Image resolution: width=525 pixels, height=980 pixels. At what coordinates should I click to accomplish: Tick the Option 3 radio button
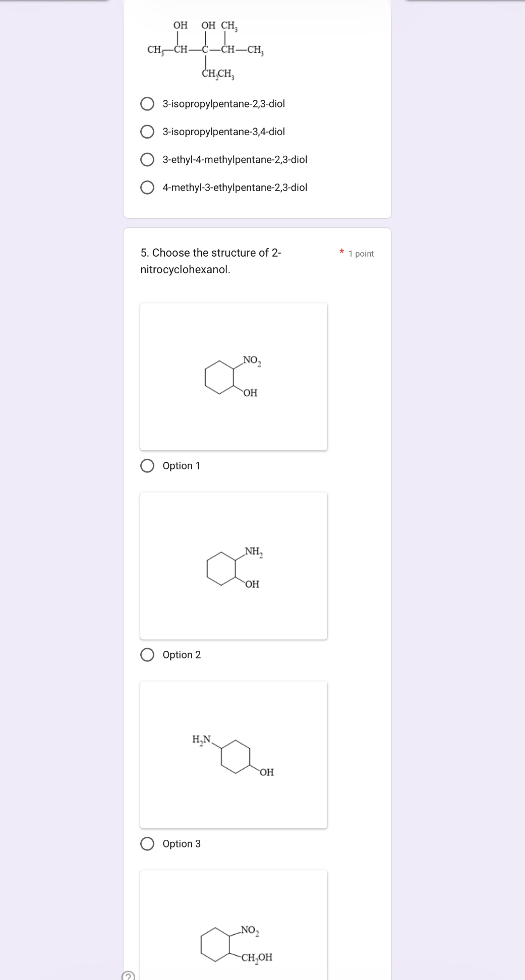147,844
